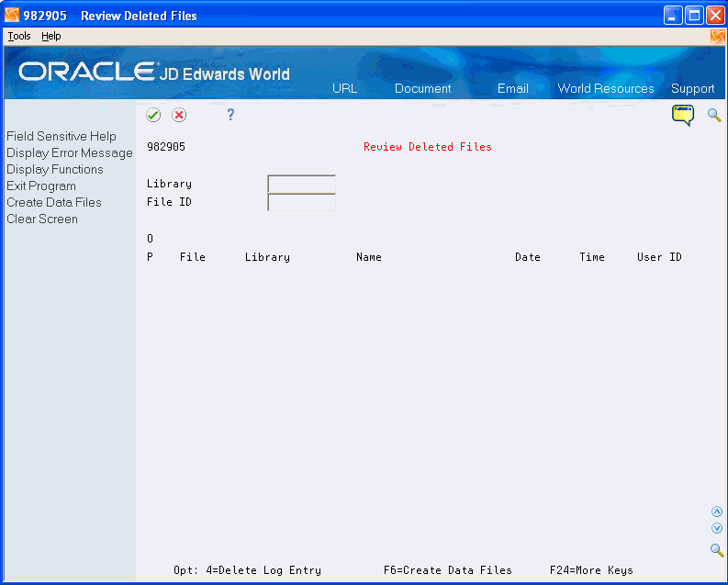Select Display Error Message

[70, 152]
